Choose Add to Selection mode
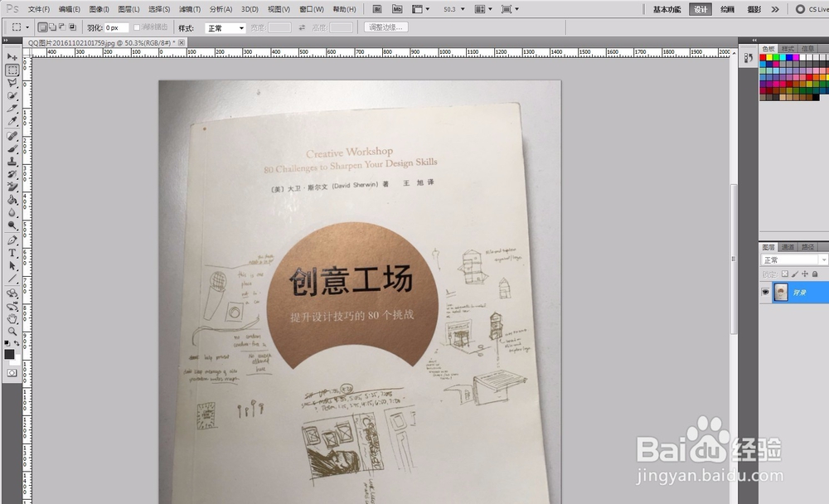Image resolution: width=829 pixels, height=504 pixels. click(52, 27)
